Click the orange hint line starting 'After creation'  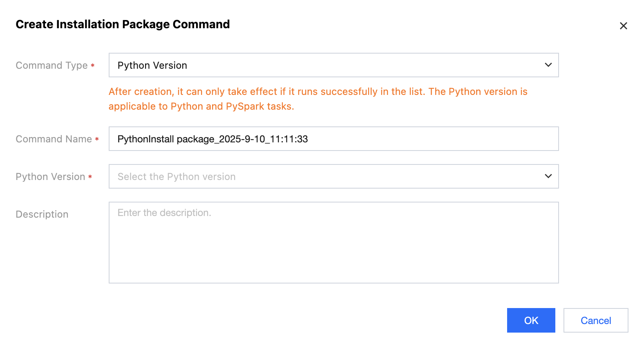pyautogui.click(x=318, y=92)
